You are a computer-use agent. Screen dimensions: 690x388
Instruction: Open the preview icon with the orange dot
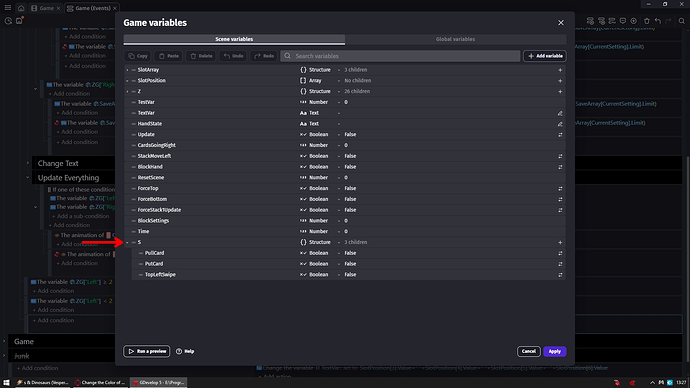point(19,21)
